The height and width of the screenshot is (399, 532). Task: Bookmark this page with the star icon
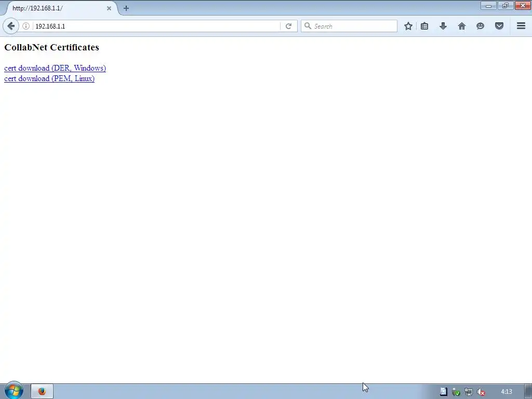[x=408, y=26]
